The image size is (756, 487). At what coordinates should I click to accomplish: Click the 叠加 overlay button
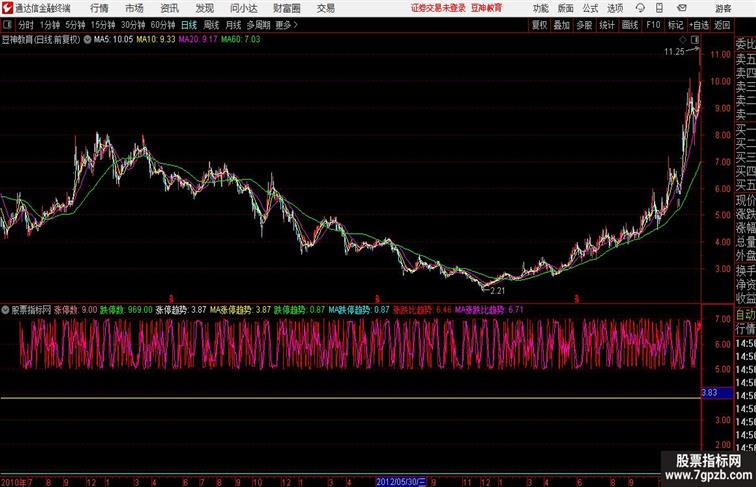tap(562, 25)
